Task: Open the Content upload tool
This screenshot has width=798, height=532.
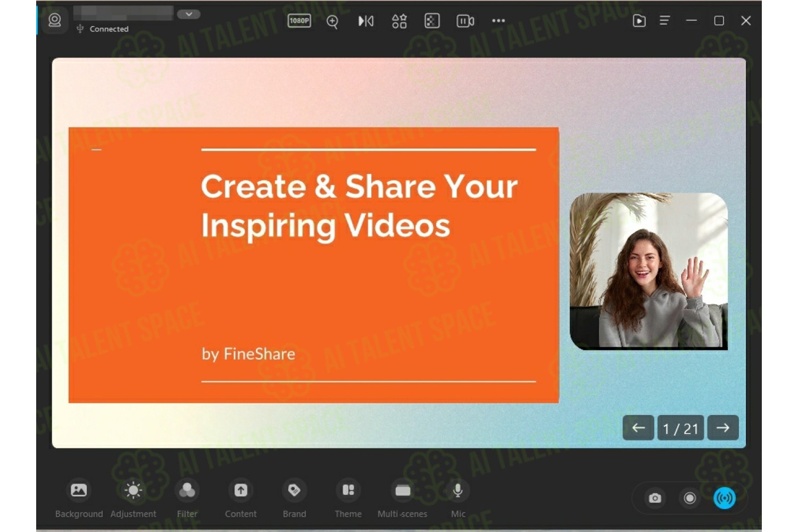Action: [241, 498]
